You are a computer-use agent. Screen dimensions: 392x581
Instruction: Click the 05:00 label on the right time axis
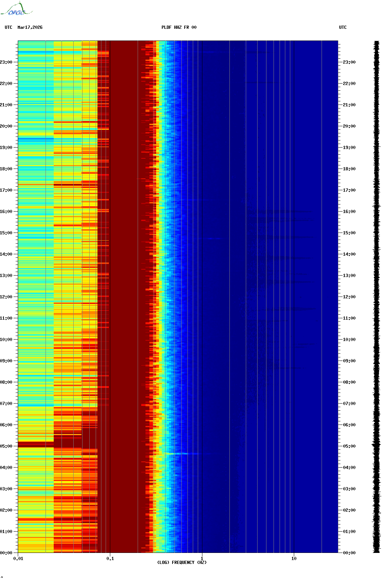349,446
